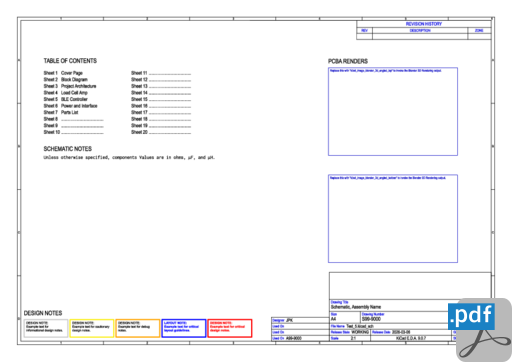
Task: Click the 'Schematic, Assembly Name' drawing title
Action: pyautogui.click(x=356, y=307)
